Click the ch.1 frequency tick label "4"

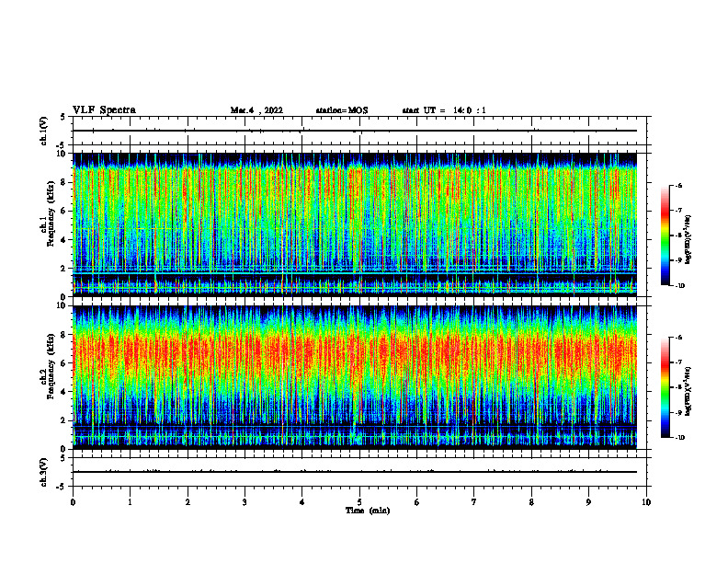pos(64,240)
